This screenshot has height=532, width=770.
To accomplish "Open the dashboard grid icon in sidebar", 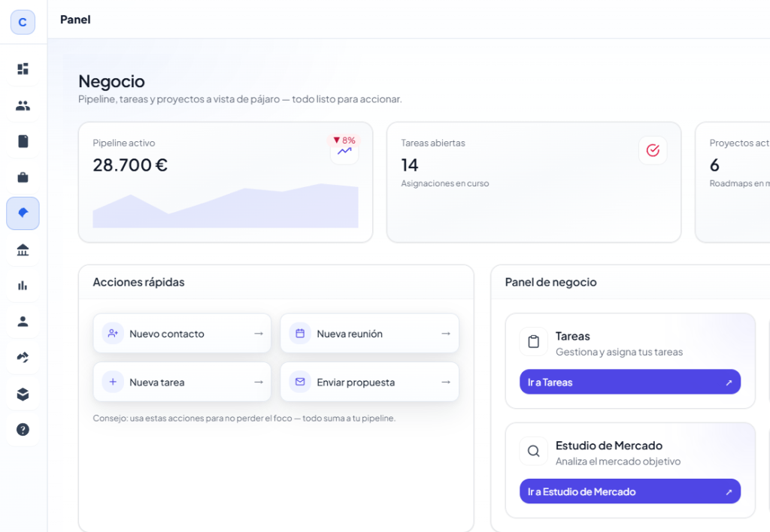I will point(23,69).
